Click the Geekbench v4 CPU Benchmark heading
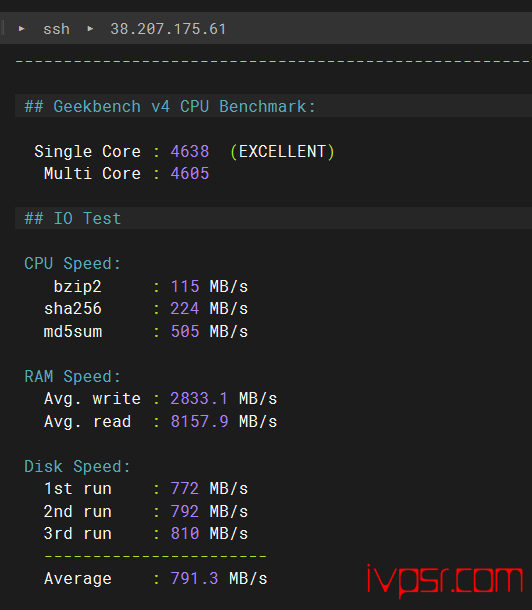 pos(170,107)
